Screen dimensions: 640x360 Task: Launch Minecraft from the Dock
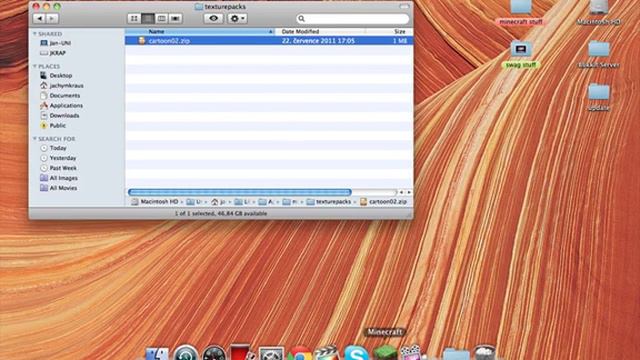pyautogui.click(x=384, y=353)
